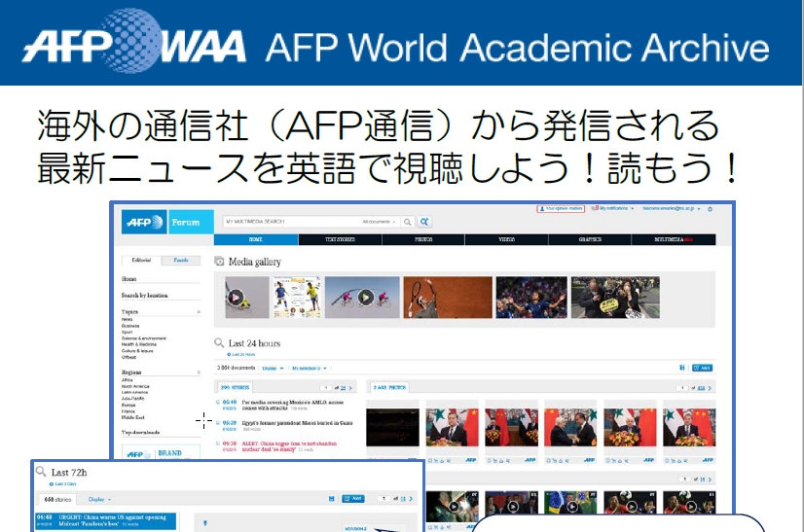Image resolution: width=804 pixels, height=532 pixels.
Task: Switch to the Feeds toggle tab
Action: pos(181,260)
